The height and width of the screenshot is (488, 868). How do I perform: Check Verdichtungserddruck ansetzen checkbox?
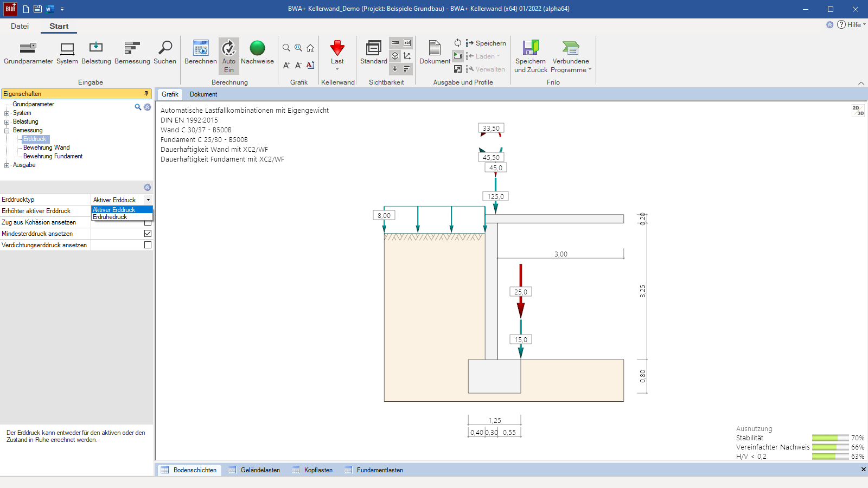point(148,245)
